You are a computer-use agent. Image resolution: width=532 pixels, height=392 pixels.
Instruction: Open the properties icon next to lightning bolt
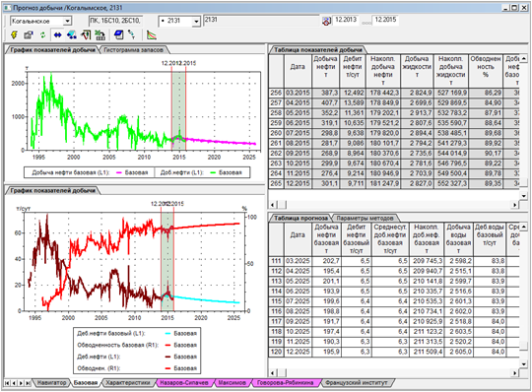29,34
